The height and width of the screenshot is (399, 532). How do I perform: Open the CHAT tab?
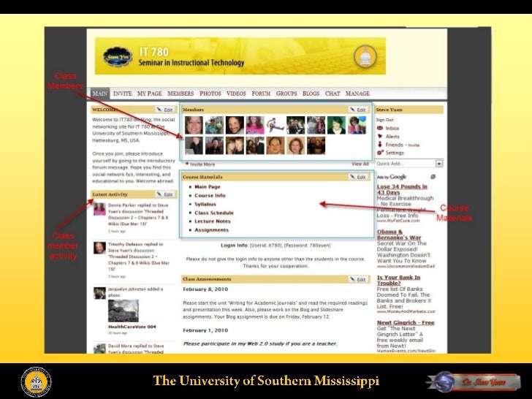click(332, 94)
